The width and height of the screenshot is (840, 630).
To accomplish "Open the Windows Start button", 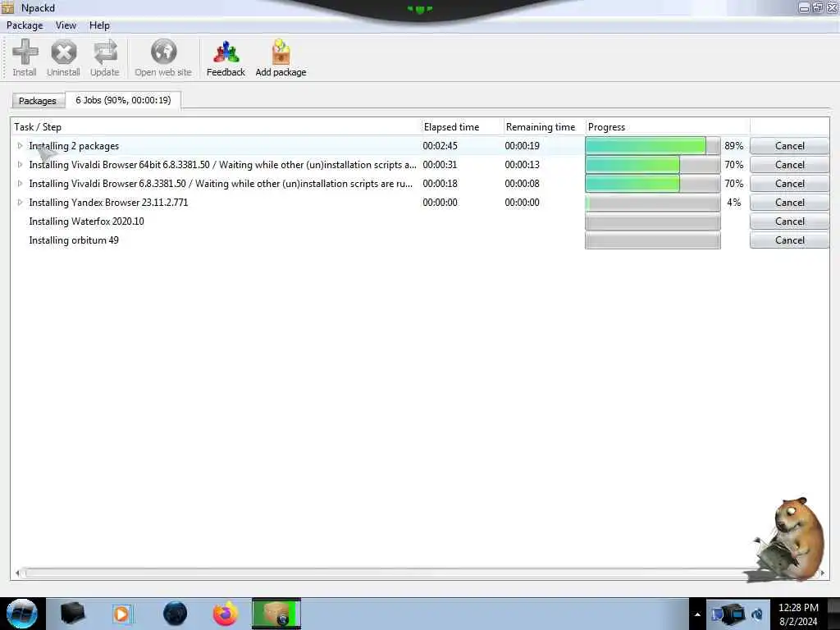I will [x=22, y=614].
